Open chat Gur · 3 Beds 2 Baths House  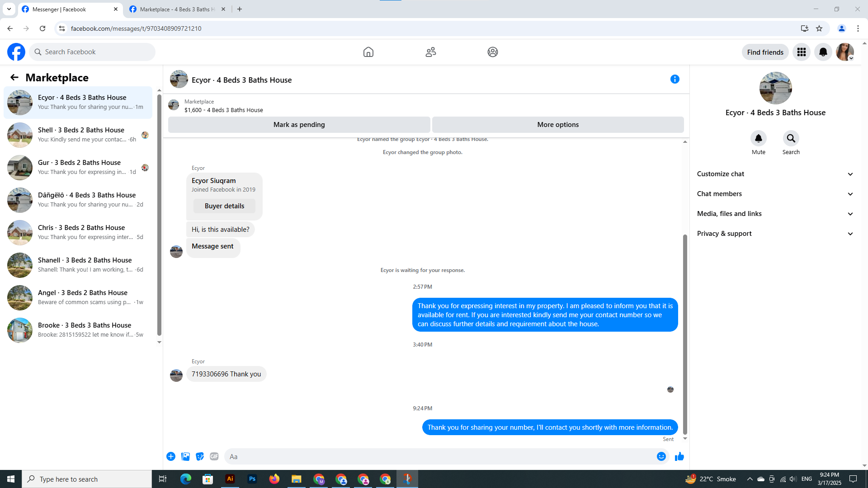[78, 167]
